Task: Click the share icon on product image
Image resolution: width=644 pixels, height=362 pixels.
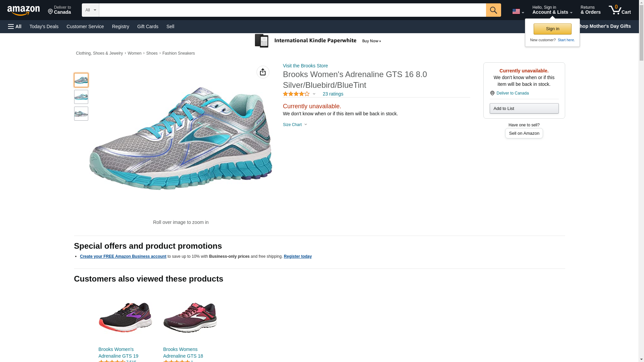Action: tap(263, 72)
